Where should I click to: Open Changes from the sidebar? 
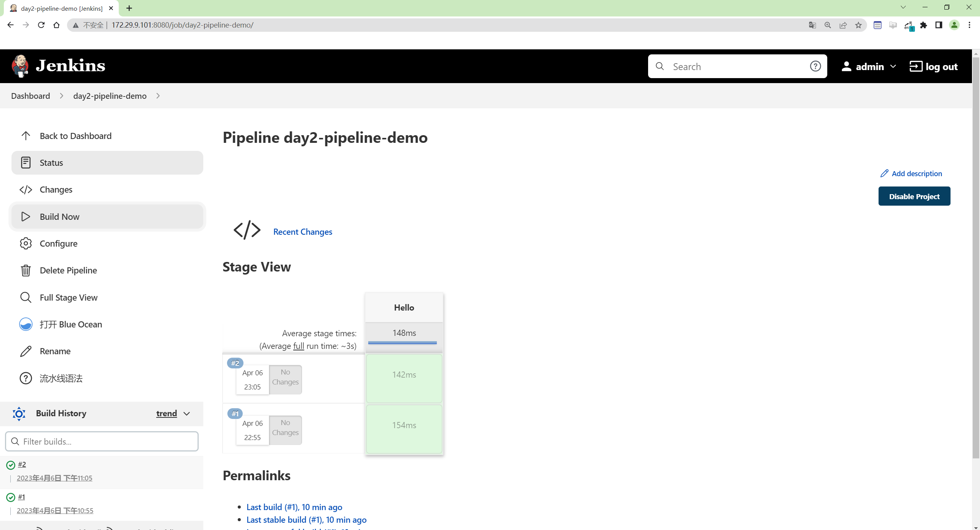(x=107, y=190)
